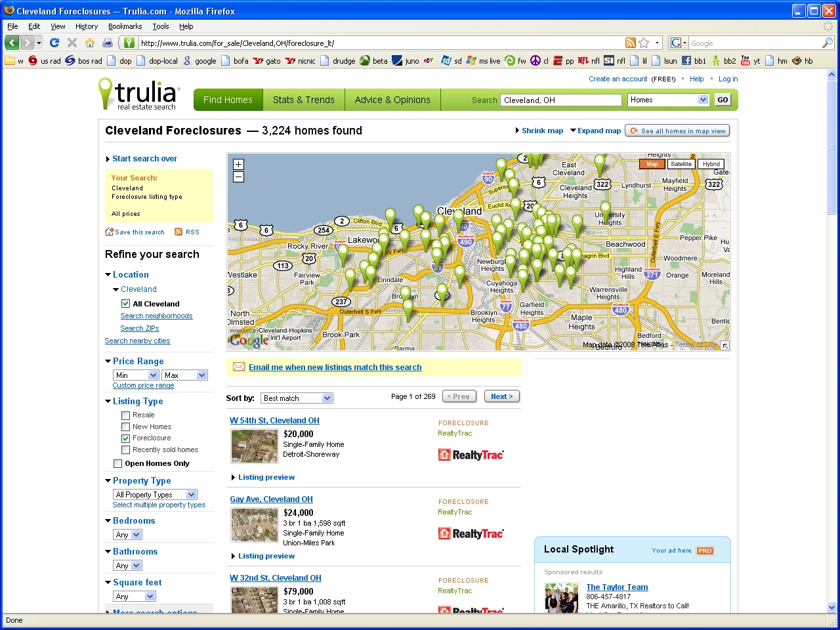Go to the browser Home icon
Screen dimensions: 840x630
point(90,43)
